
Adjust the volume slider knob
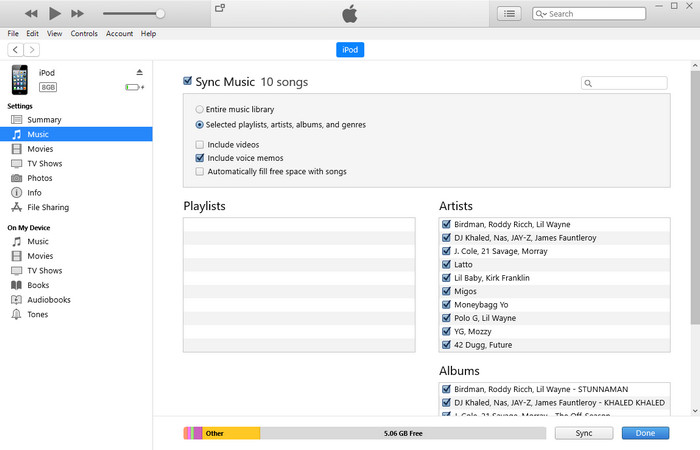coord(160,14)
